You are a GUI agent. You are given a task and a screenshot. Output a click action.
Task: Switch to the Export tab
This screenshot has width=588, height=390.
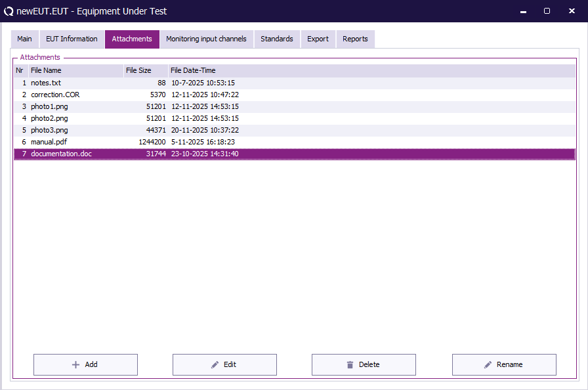point(318,39)
